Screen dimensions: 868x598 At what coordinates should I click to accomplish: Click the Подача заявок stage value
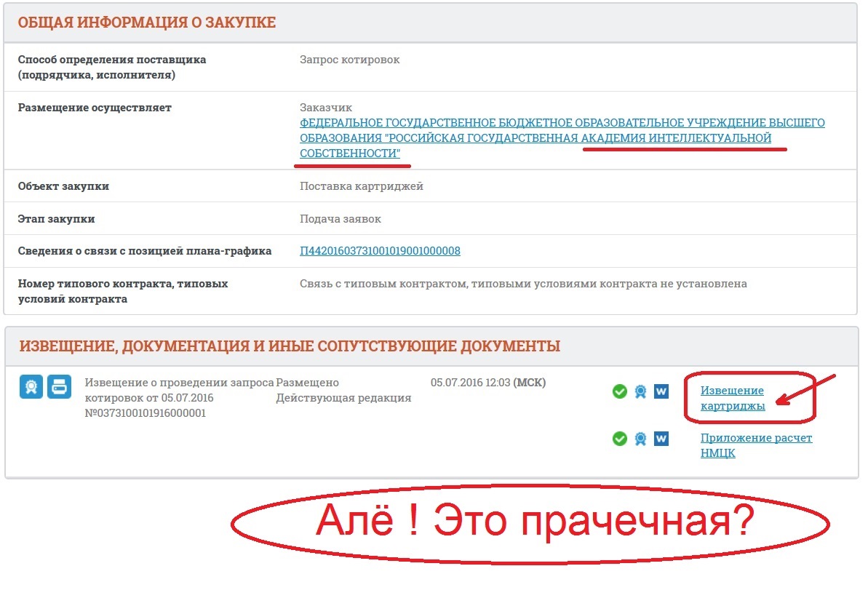pyautogui.click(x=340, y=219)
